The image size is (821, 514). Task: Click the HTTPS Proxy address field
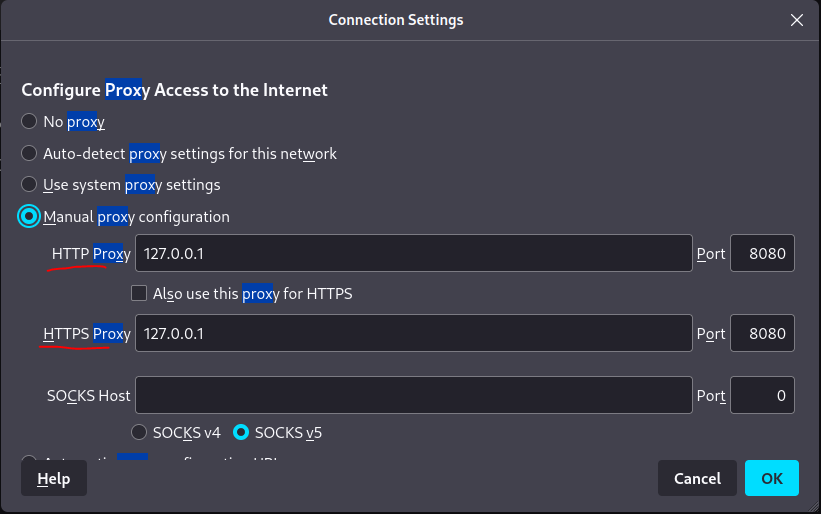click(x=414, y=333)
